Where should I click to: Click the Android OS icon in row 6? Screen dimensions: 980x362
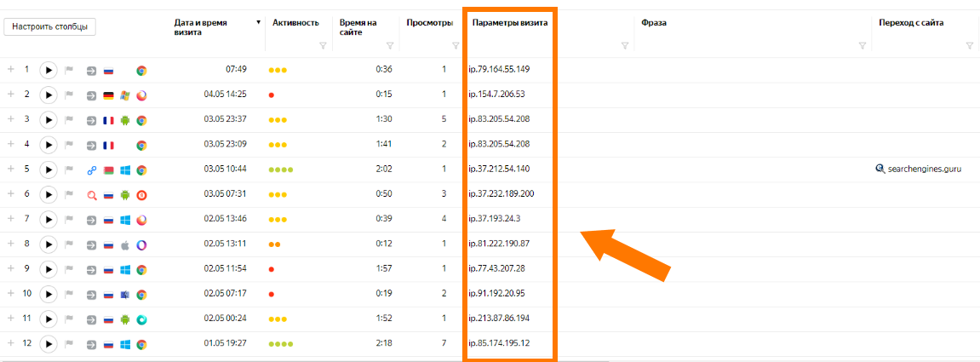pyautogui.click(x=125, y=195)
